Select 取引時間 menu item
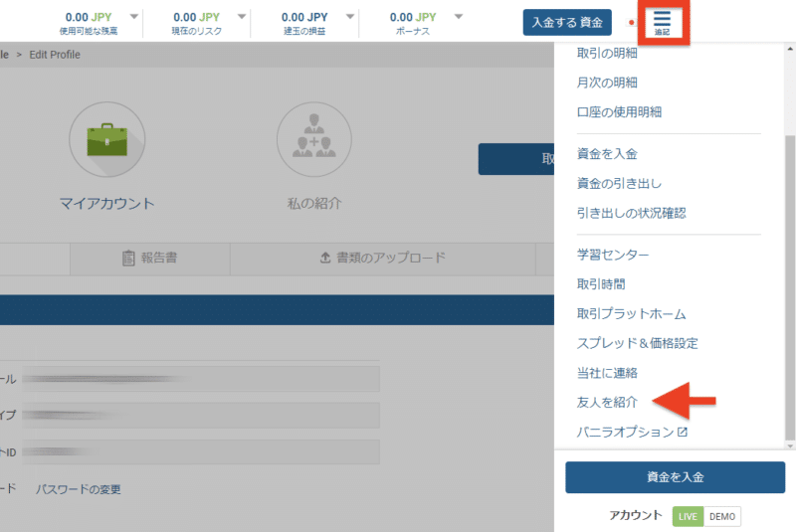This screenshot has width=796, height=532. (x=601, y=284)
